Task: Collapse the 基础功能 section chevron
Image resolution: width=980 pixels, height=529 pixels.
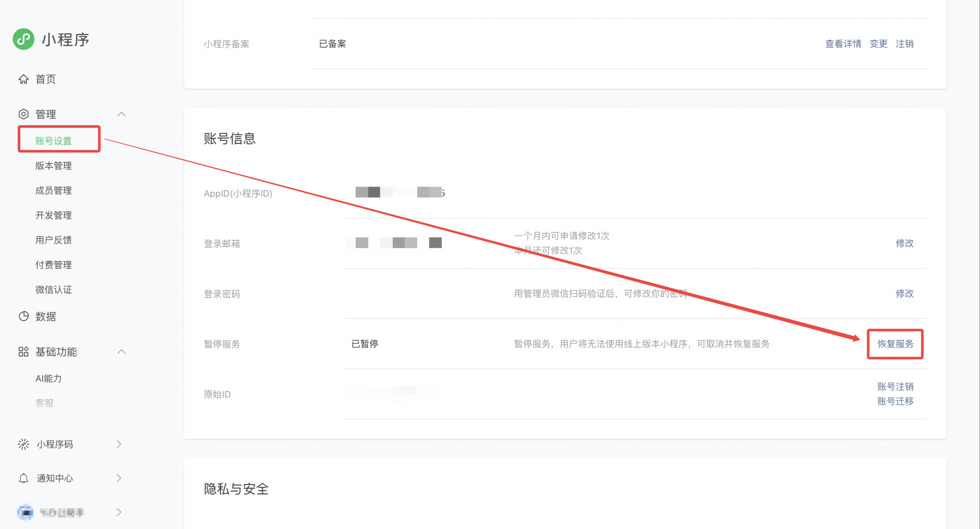Action: (x=121, y=351)
